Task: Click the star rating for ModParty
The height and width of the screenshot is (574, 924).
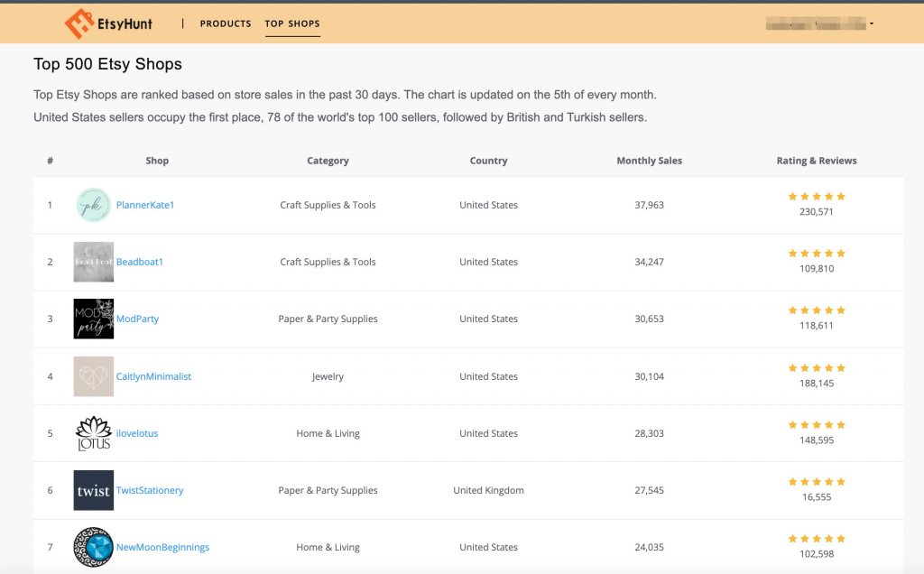Action: coord(817,310)
